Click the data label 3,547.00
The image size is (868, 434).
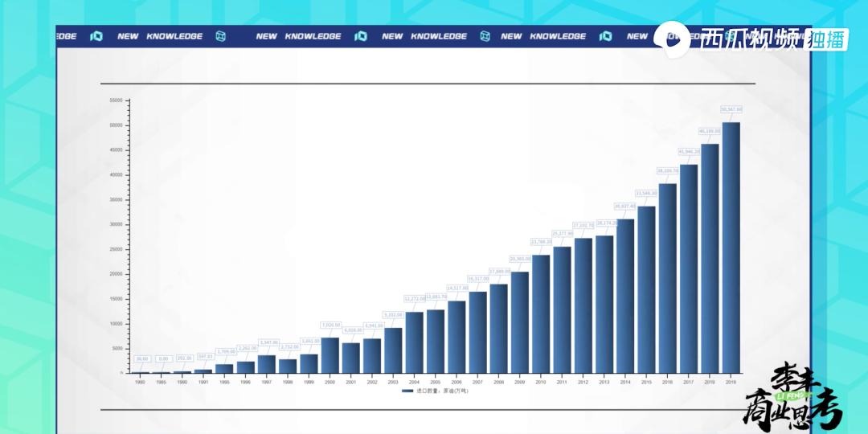click(x=268, y=342)
